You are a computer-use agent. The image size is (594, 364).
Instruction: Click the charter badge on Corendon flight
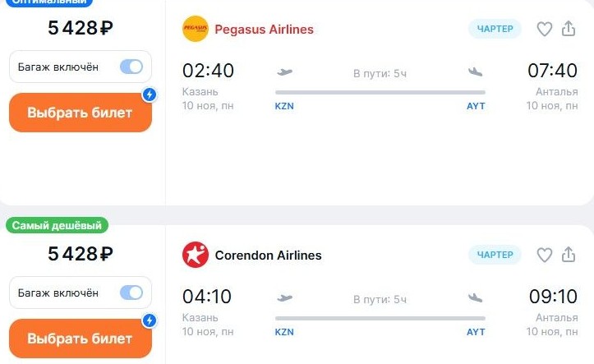pos(495,256)
